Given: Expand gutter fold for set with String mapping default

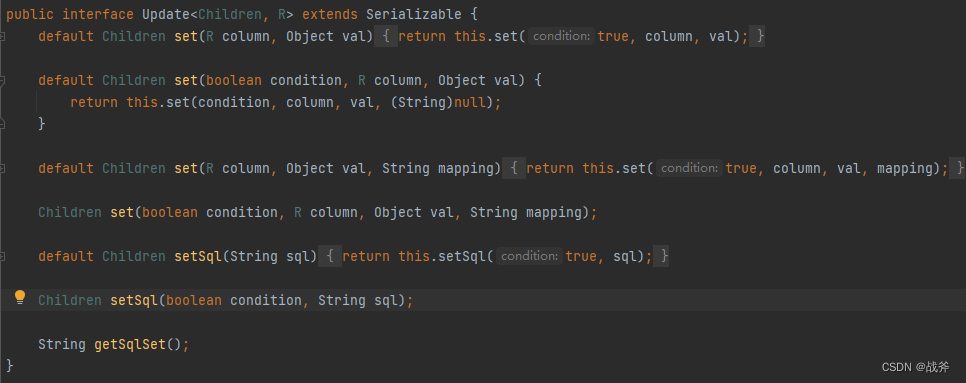Looking at the screenshot, I should pos(2,169).
